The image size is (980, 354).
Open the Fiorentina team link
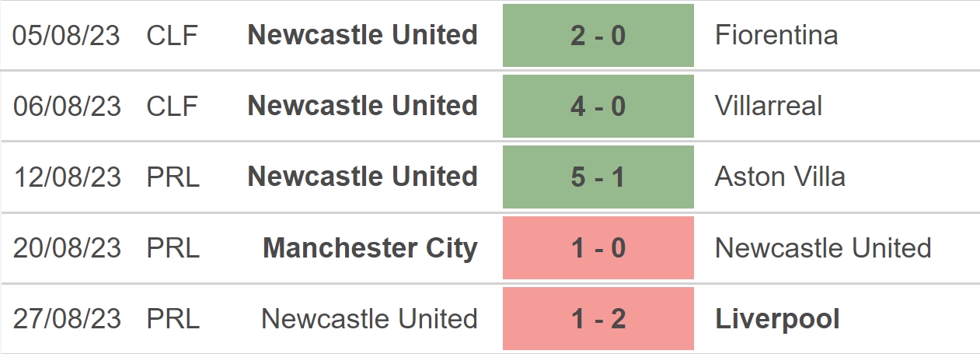[776, 35]
